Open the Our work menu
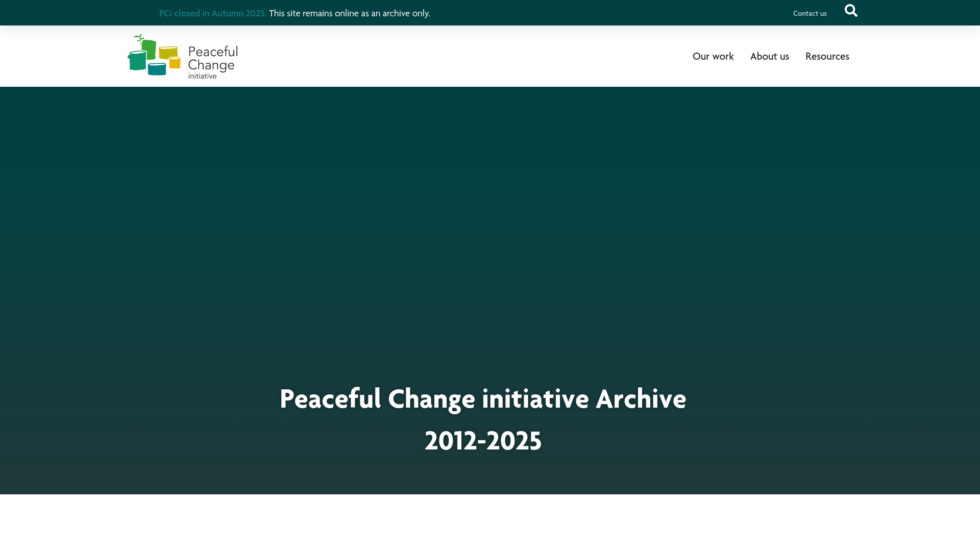The image size is (980, 551). (713, 56)
